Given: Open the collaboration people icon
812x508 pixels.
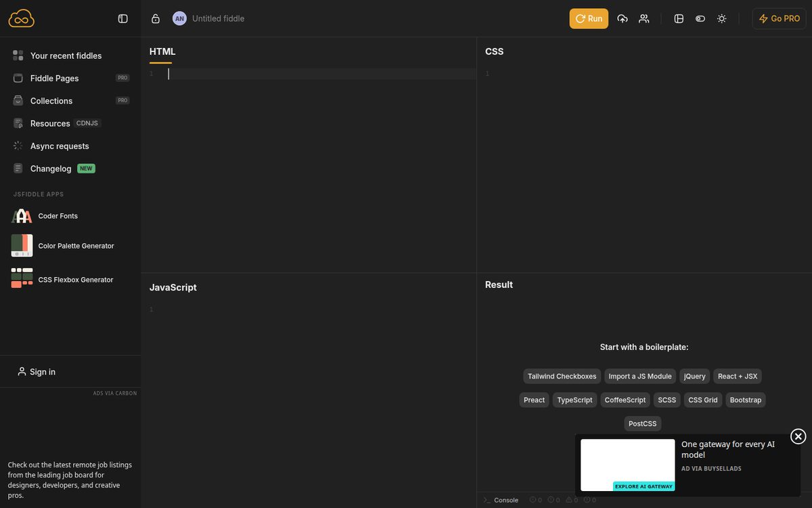Looking at the screenshot, I should click(644, 19).
